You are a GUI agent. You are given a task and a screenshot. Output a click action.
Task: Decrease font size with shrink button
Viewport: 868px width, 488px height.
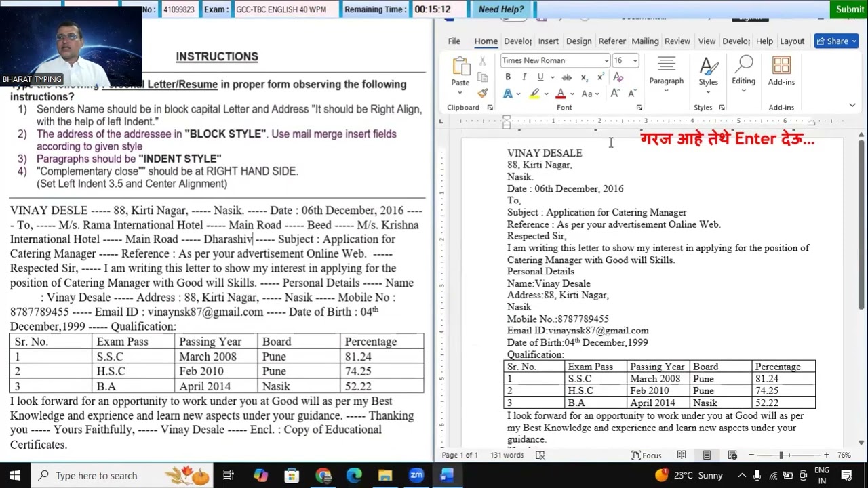[631, 94]
